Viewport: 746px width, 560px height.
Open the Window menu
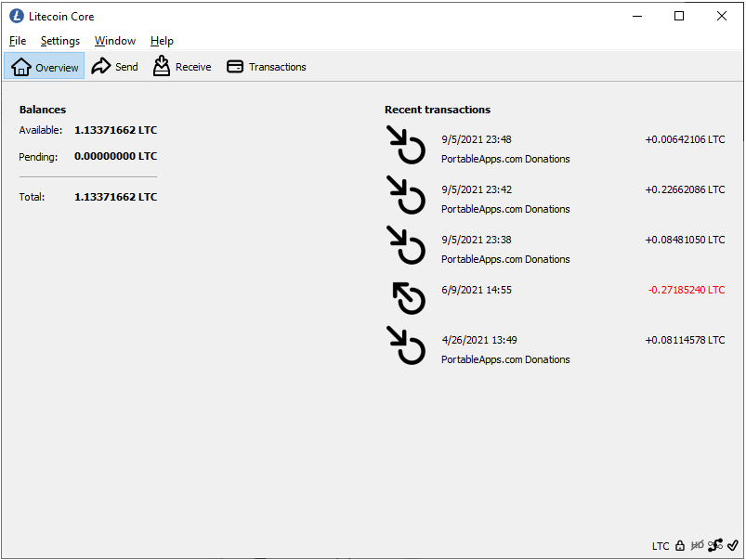114,41
